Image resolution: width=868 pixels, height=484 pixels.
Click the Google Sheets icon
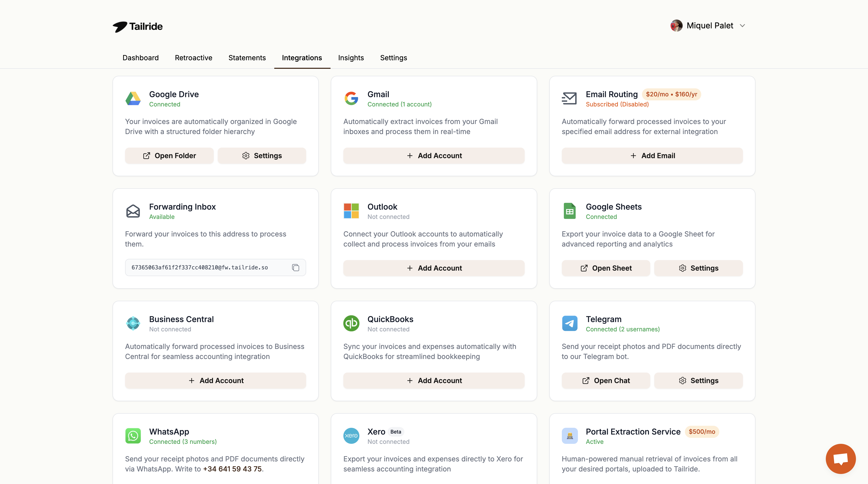pyautogui.click(x=569, y=211)
